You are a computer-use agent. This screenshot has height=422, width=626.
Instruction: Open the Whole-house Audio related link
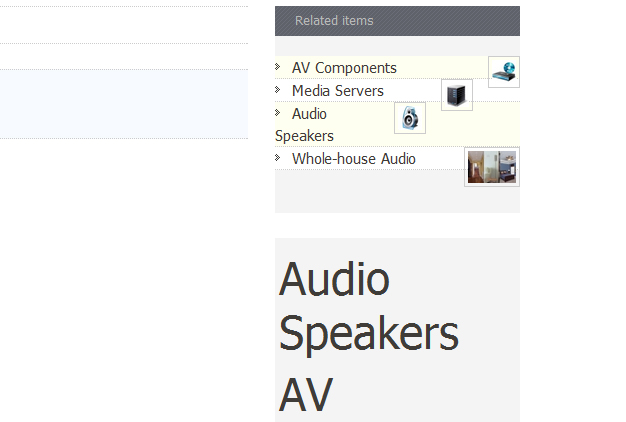pyautogui.click(x=354, y=159)
